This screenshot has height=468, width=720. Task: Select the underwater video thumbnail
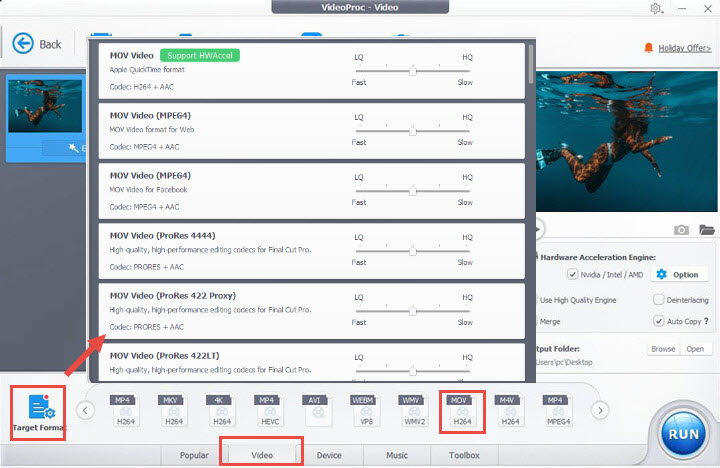pos(45,106)
